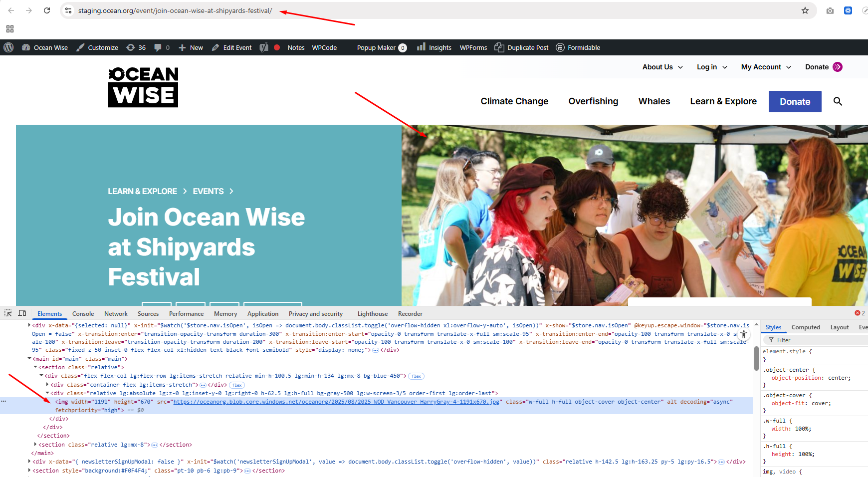Expand the About Us dropdown menu

(x=662, y=67)
